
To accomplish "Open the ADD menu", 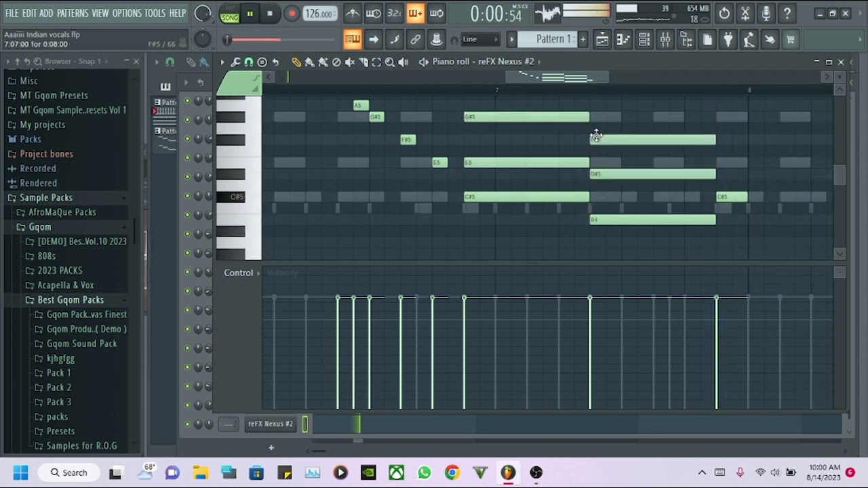I will [46, 13].
